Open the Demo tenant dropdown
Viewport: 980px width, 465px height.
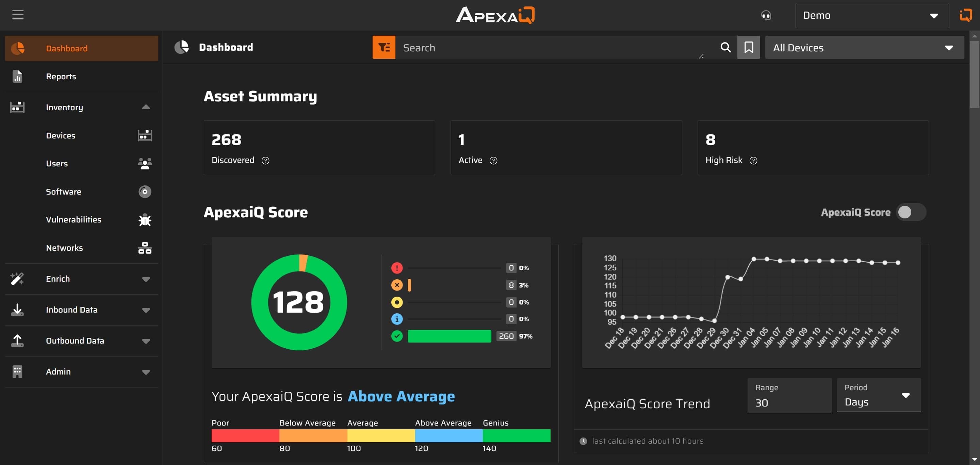872,15
